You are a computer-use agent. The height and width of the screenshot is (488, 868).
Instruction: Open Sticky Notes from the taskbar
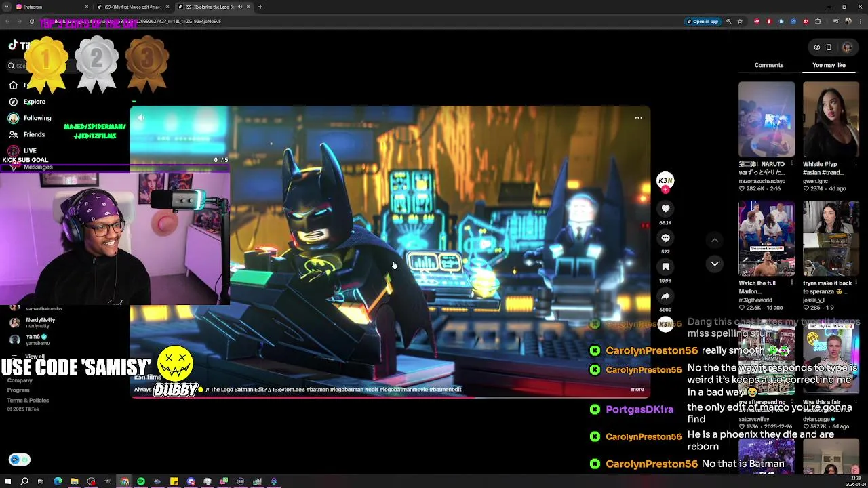coord(174,481)
